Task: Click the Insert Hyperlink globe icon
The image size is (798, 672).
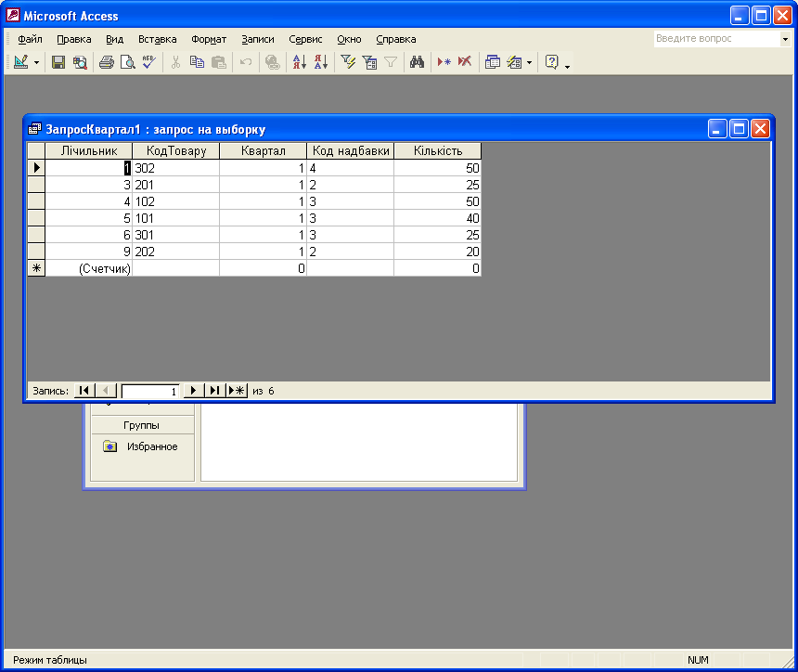Action: tap(272, 62)
